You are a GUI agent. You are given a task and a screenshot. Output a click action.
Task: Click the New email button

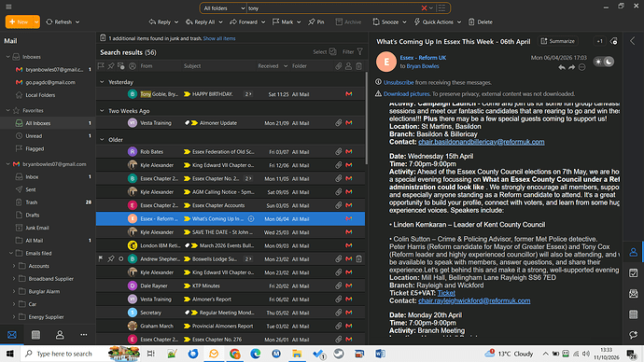pos(19,21)
